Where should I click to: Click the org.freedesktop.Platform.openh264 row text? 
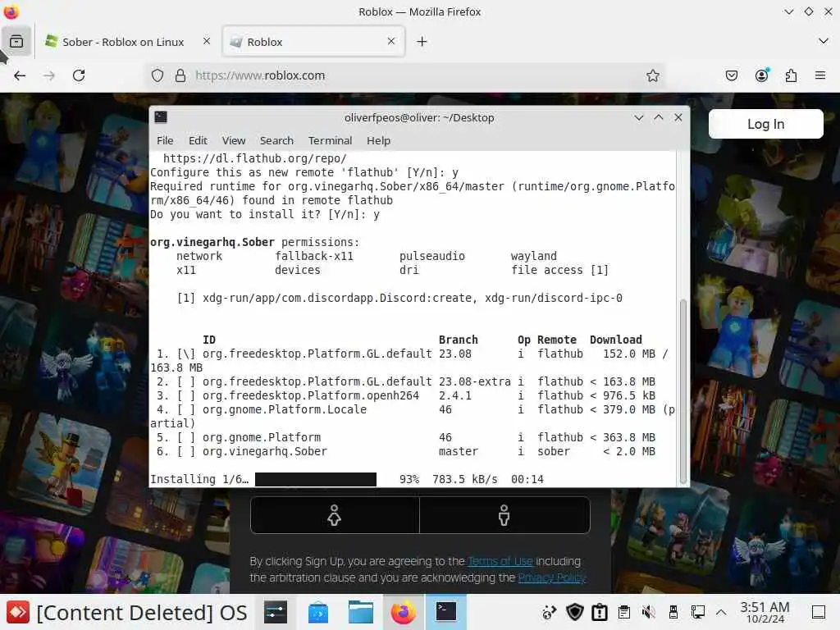(311, 395)
